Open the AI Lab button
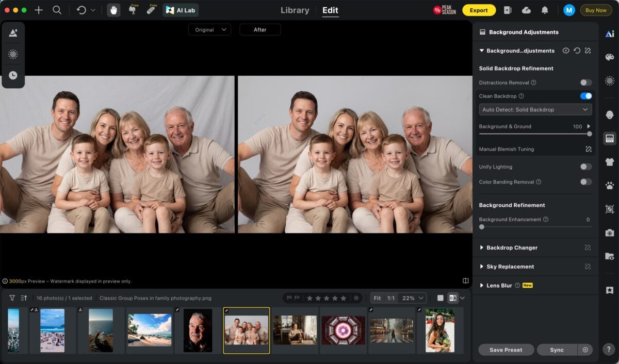The height and width of the screenshot is (364, 619). tap(181, 10)
